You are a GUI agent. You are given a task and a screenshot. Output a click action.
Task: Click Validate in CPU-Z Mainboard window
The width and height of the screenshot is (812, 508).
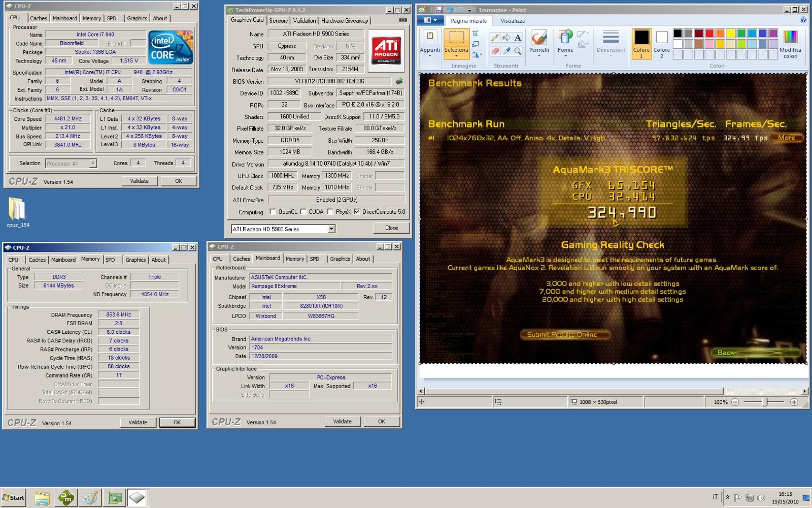pyautogui.click(x=342, y=421)
